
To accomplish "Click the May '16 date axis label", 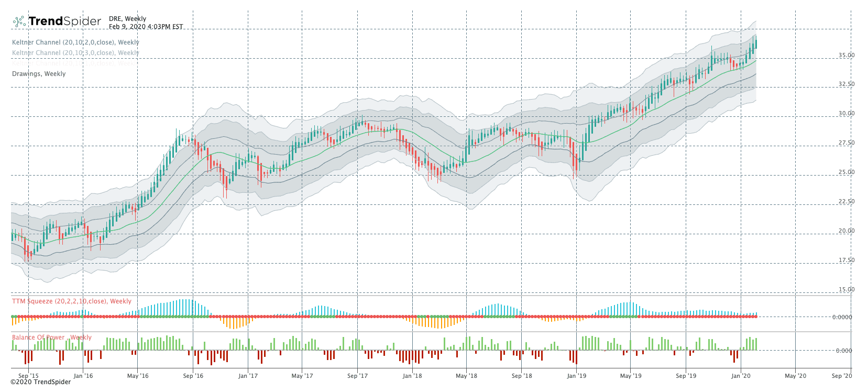I will pos(138,376).
